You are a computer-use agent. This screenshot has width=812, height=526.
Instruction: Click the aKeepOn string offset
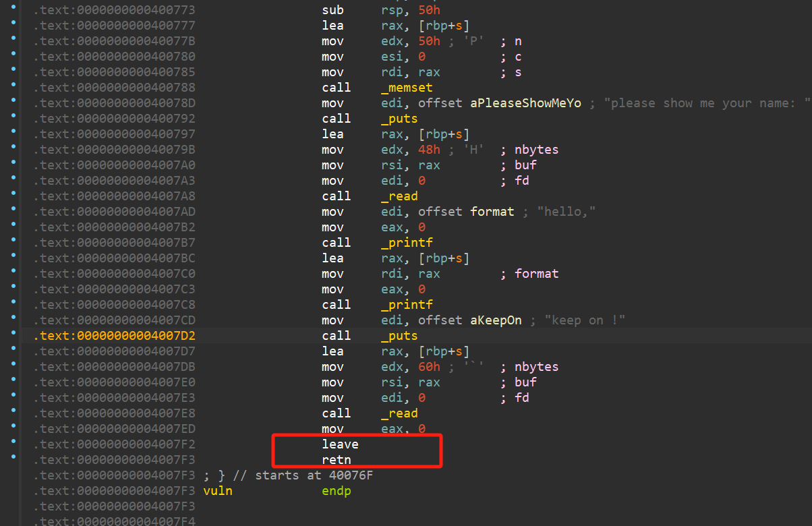tap(496, 320)
